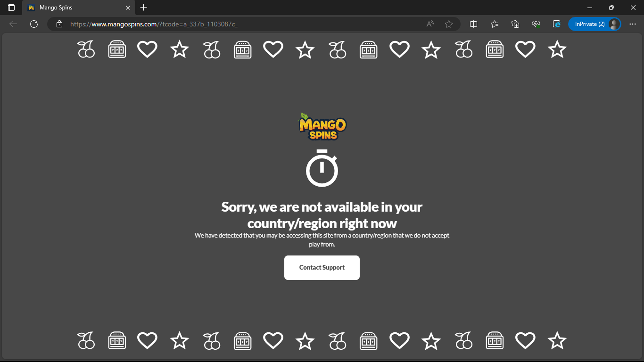
Task: Refresh the page with the reload icon
Action: coord(33,24)
